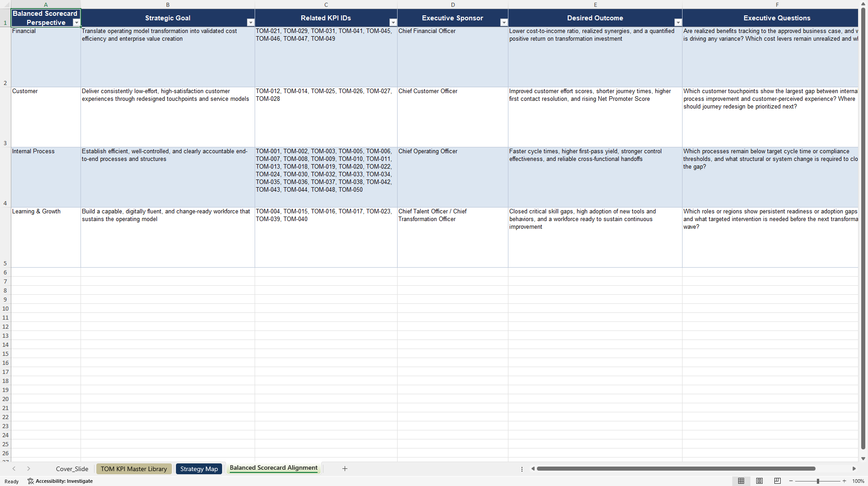This screenshot has width=868, height=486.
Task: Switch to Page Layout view icon
Action: pyautogui.click(x=759, y=481)
